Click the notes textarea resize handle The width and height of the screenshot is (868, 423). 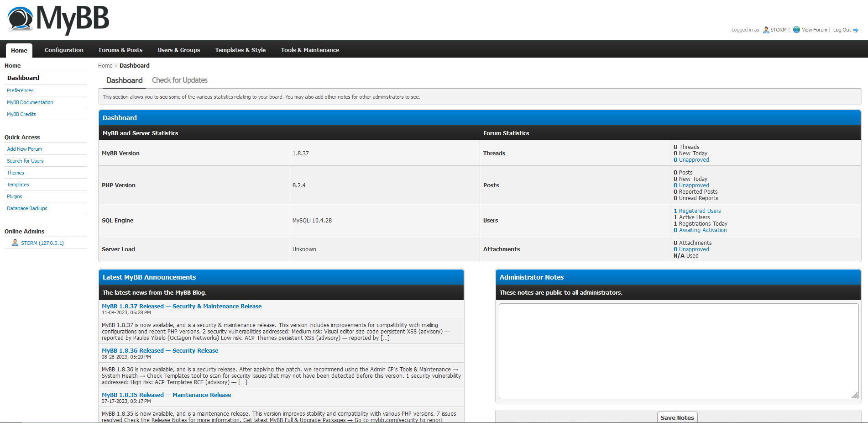pos(855,396)
